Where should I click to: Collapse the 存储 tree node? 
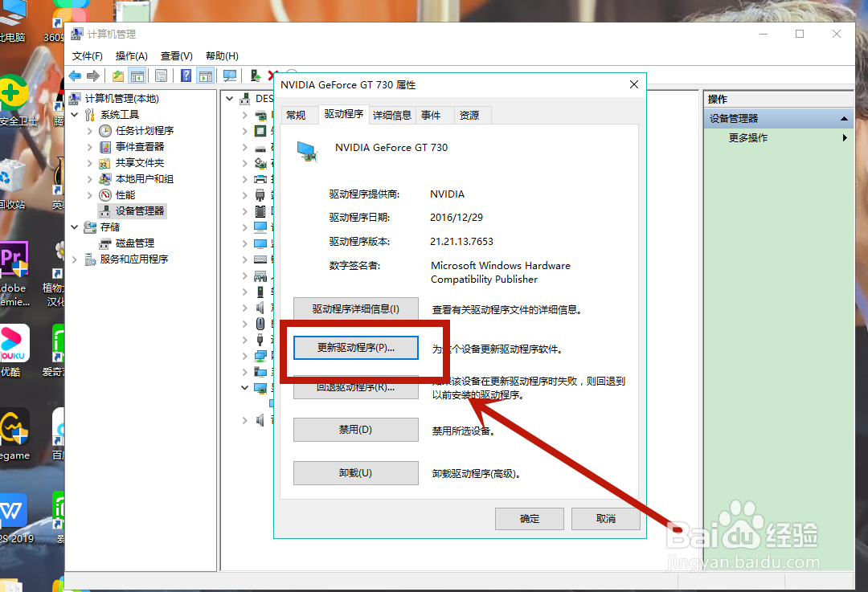tap(75, 227)
